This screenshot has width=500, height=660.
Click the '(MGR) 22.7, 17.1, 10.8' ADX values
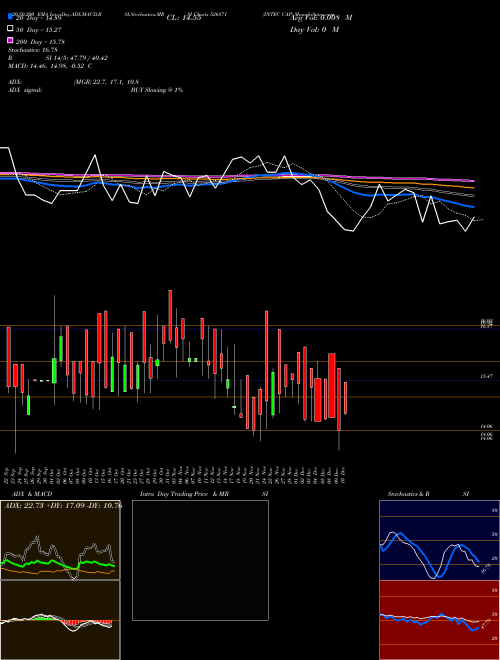pos(106,82)
